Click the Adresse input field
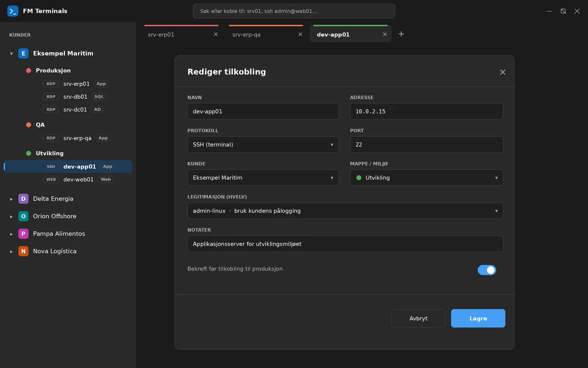 (426, 111)
